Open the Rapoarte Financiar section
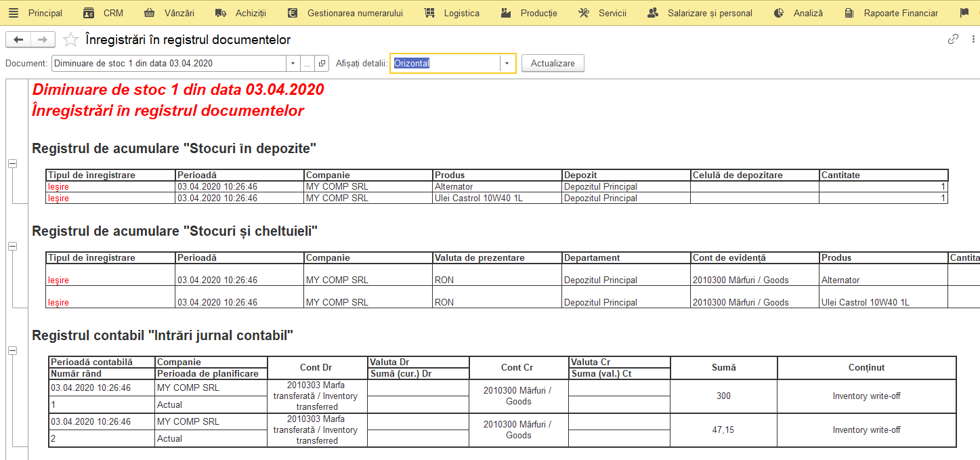The height and width of the screenshot is (460, 980). [891, 13]
